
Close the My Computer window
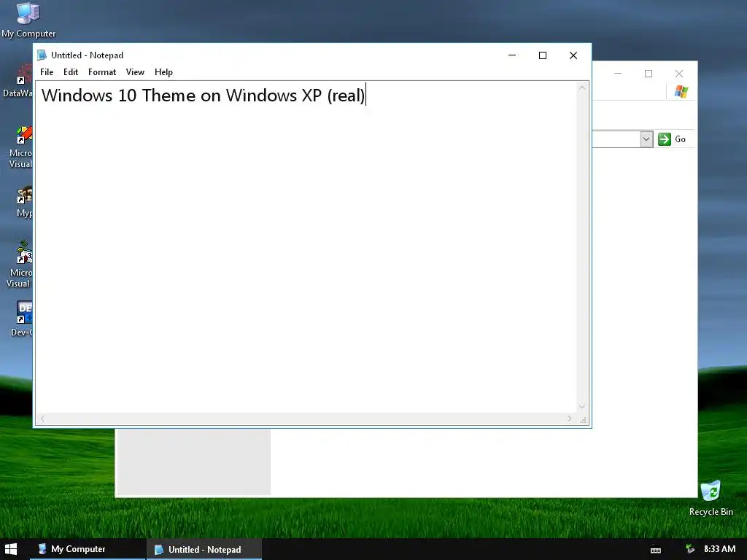pos(679,74)
